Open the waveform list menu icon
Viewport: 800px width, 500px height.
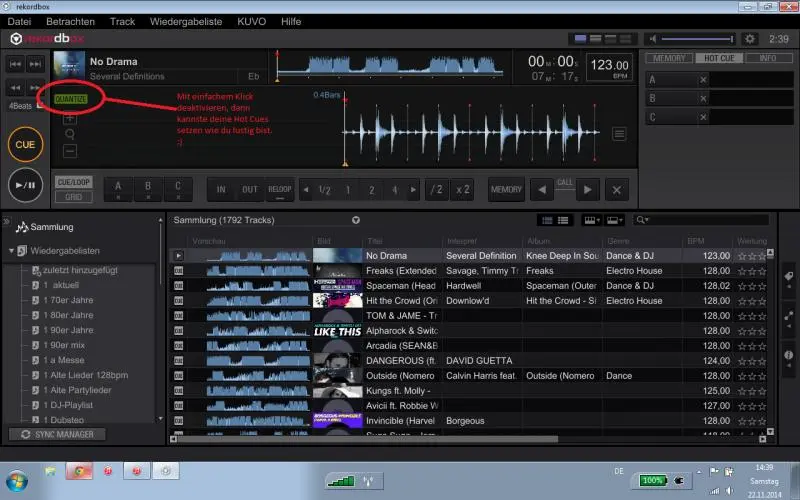coord(619,134)
